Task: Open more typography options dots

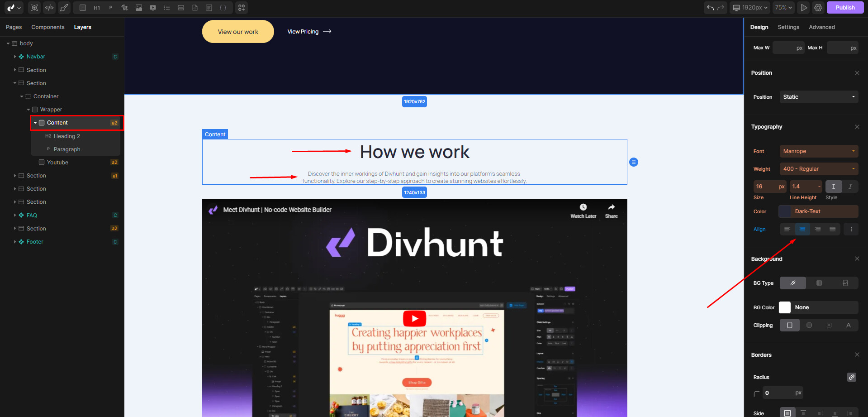Action: click(851, 229)
